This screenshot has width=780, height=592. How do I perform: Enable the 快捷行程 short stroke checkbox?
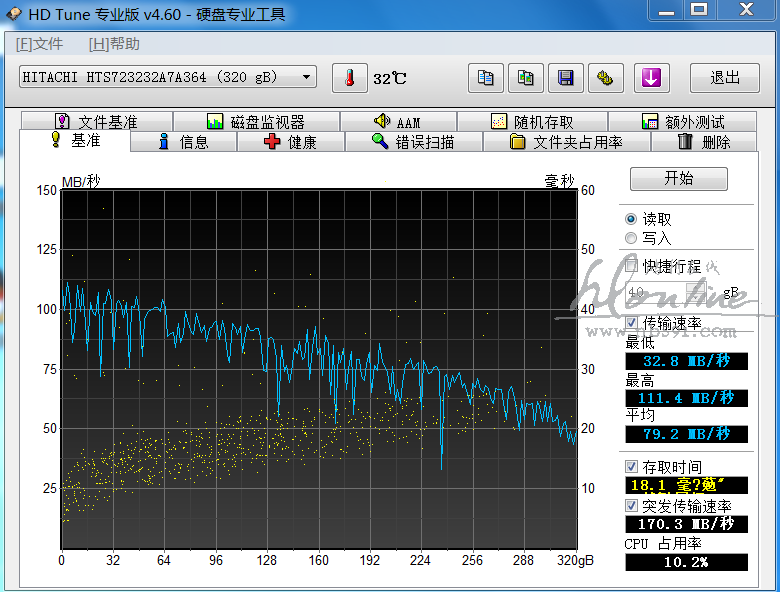coord(631,267)
